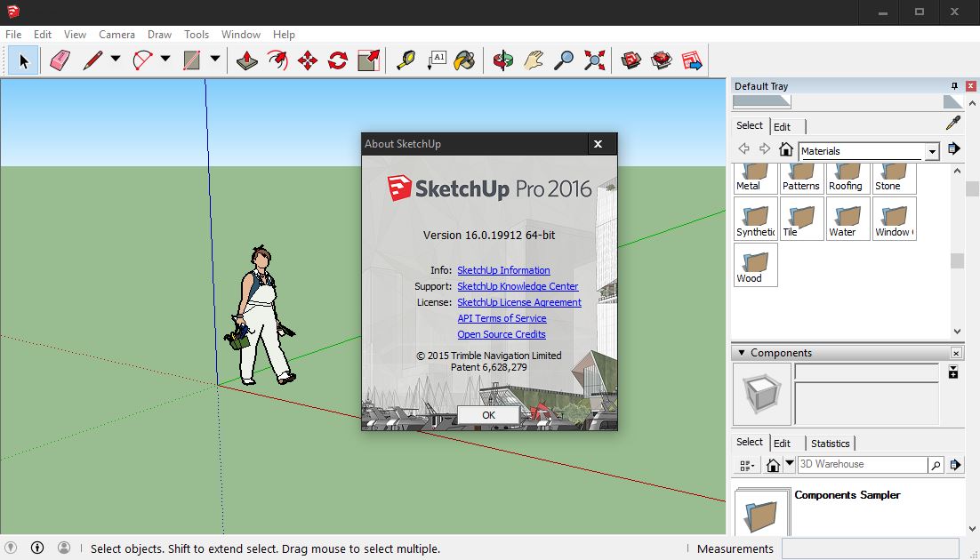
Task: Open the API Terms of Service link
Action: click(502, 318)
